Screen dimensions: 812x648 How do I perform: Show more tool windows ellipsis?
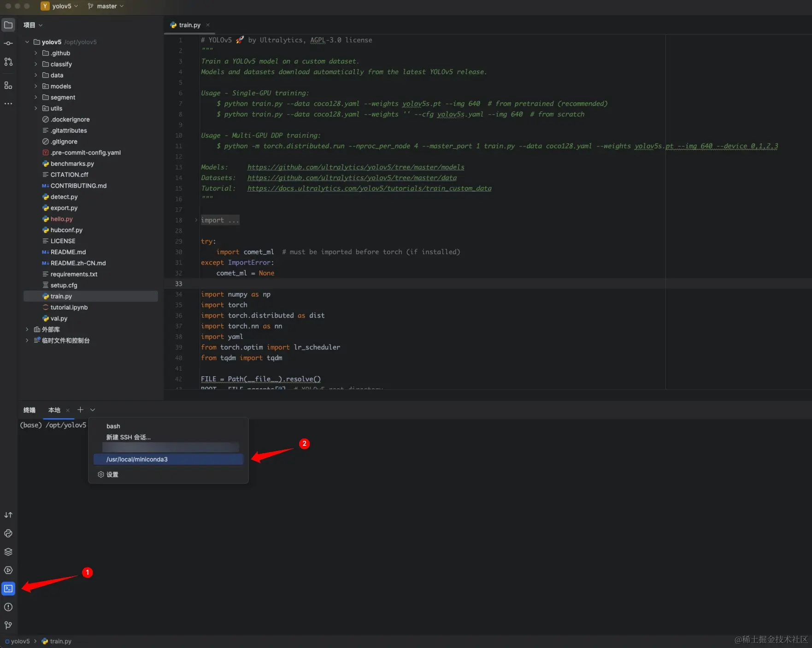[x=8, y=104]
